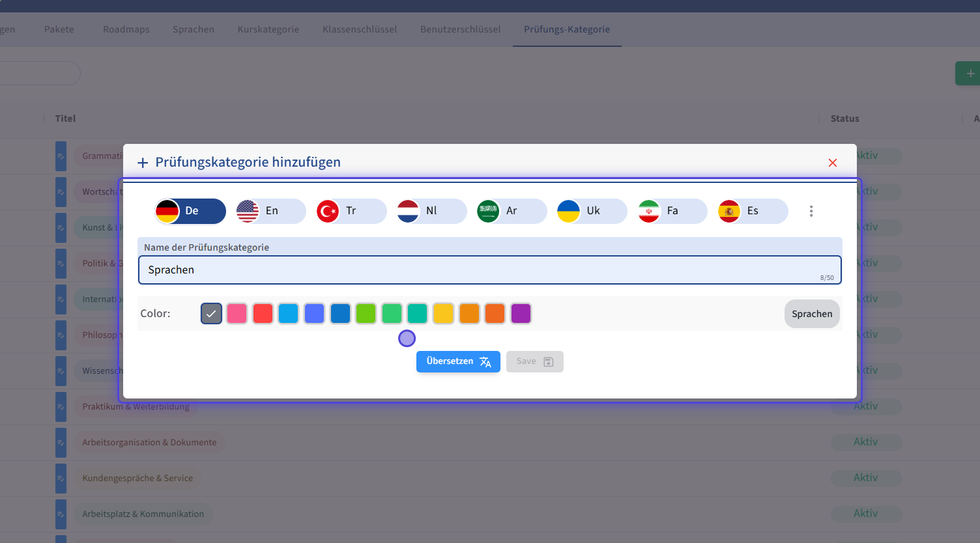Screen dimensions: 980x543
Task: Select the yellow color swatch
Action: point(443,314)
